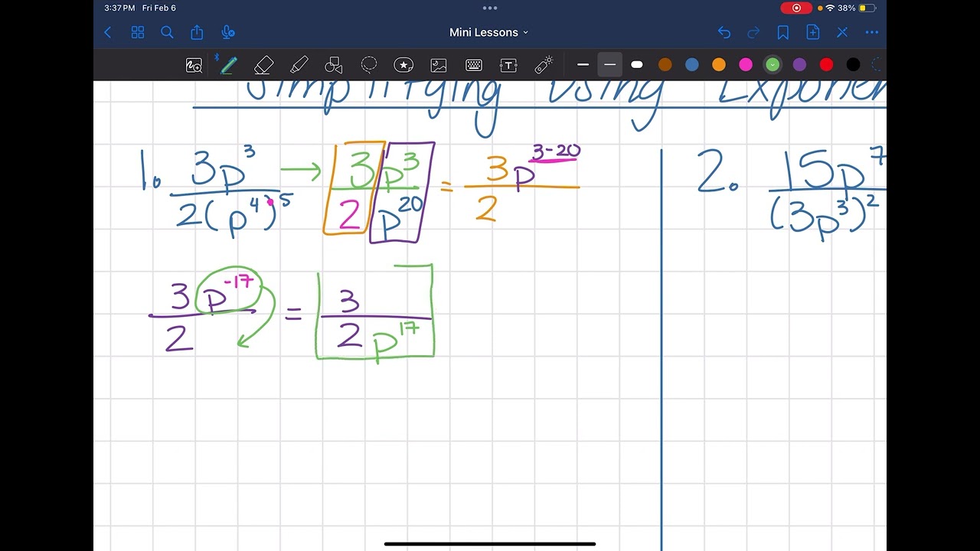Choose the medium selected stroke width
Viewport: 980px width, 551px height.
pos(610,65)
